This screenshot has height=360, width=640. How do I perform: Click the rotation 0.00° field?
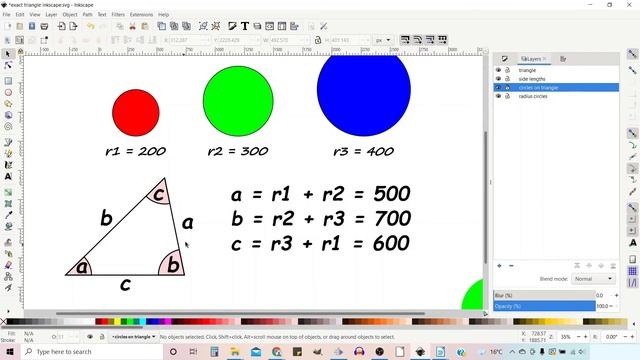pos(613,337)
